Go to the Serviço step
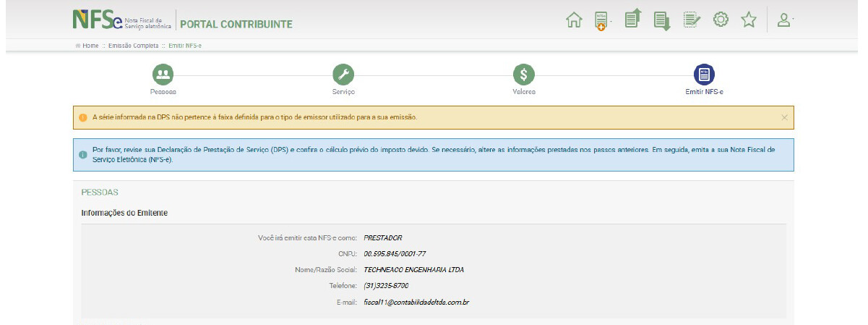Screen dimensions: 868x325 pos(343,74)
